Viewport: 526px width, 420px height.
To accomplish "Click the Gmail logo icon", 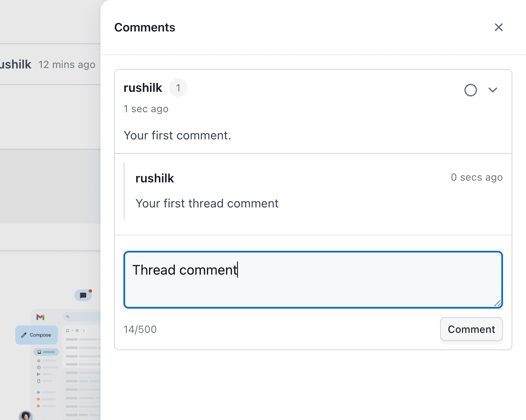I will 40,317.
